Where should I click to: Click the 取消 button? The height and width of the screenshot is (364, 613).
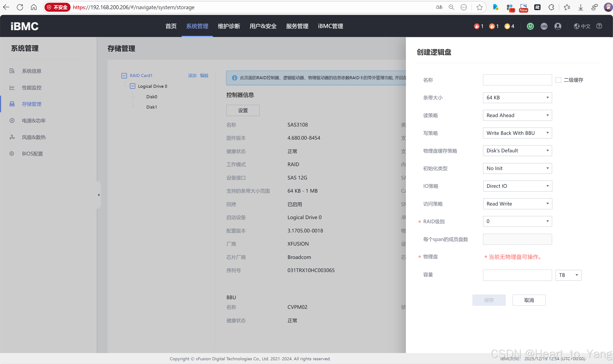(529, 300)
